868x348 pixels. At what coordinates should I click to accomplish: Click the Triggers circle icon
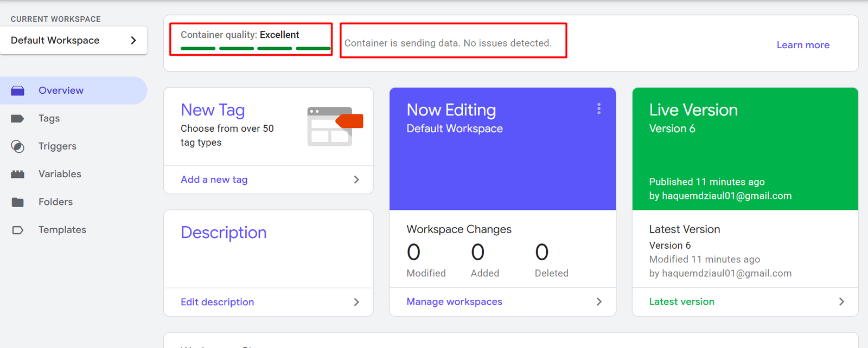[x=18, y=146]
